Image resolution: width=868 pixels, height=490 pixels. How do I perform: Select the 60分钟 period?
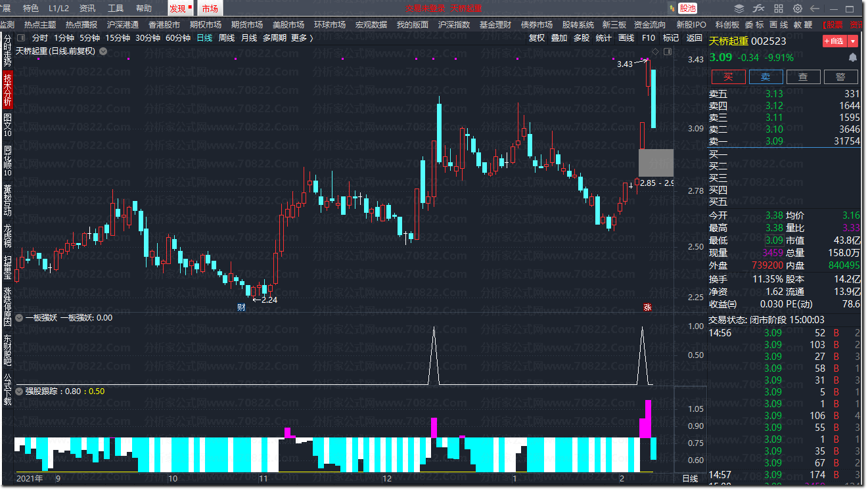[x=177, y=38]
